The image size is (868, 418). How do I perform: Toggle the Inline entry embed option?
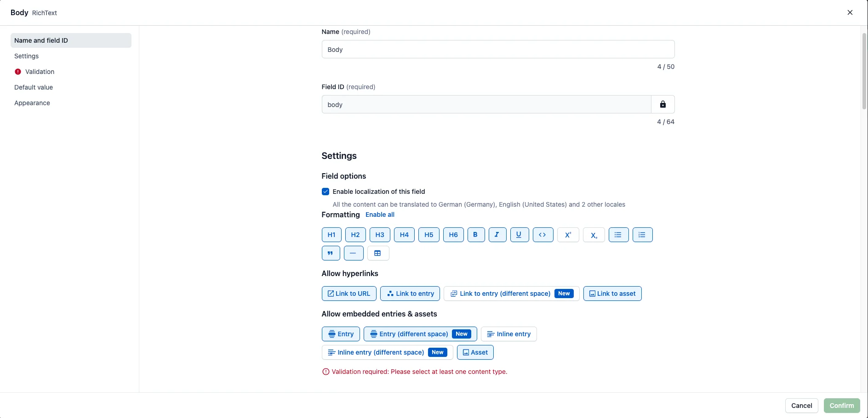[508, 334]
